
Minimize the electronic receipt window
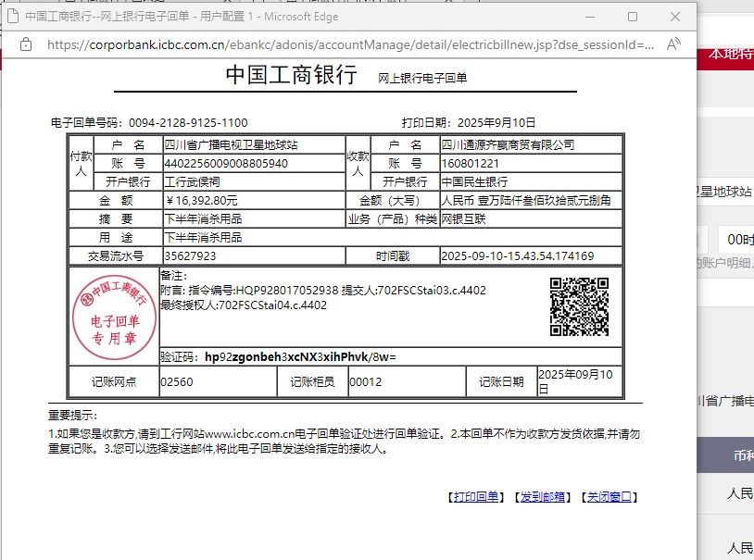(588, 17)
